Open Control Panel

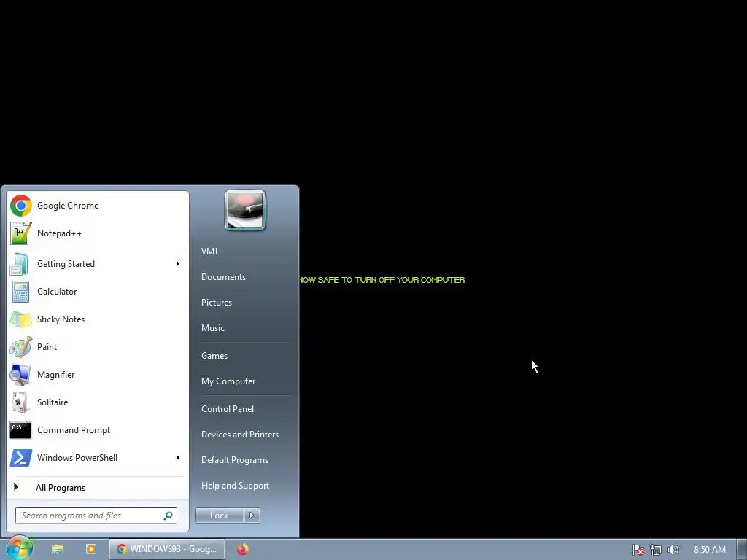tap(228, 409)
